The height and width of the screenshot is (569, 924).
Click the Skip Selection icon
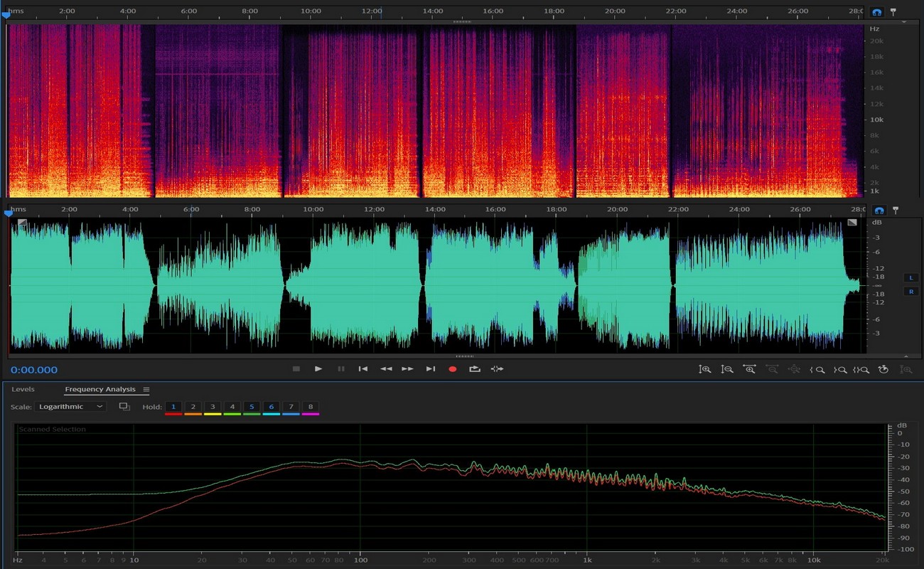pyautogui.click(x=497, y=369)
